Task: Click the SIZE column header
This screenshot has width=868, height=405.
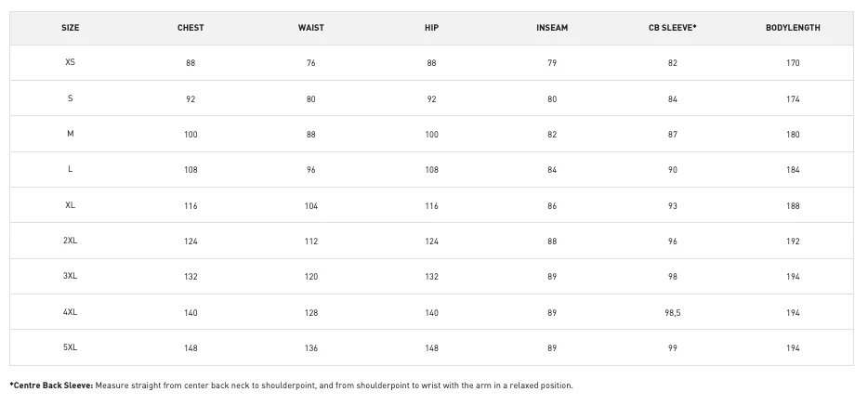Action: 71,28
